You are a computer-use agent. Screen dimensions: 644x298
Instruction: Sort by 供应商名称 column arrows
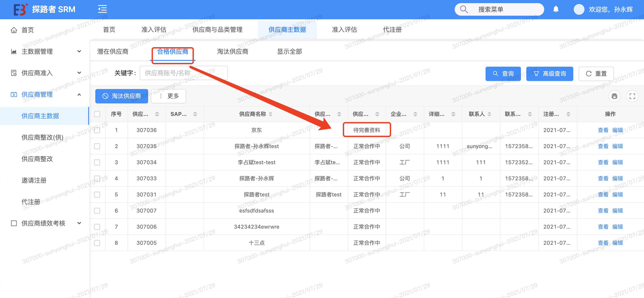point(270,114)
